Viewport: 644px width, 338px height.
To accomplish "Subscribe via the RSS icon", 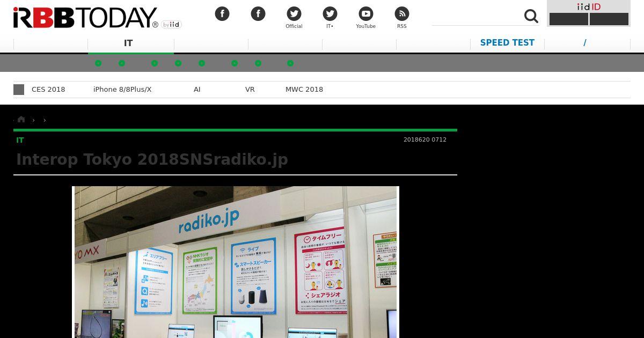I will (x=402, y=13).
